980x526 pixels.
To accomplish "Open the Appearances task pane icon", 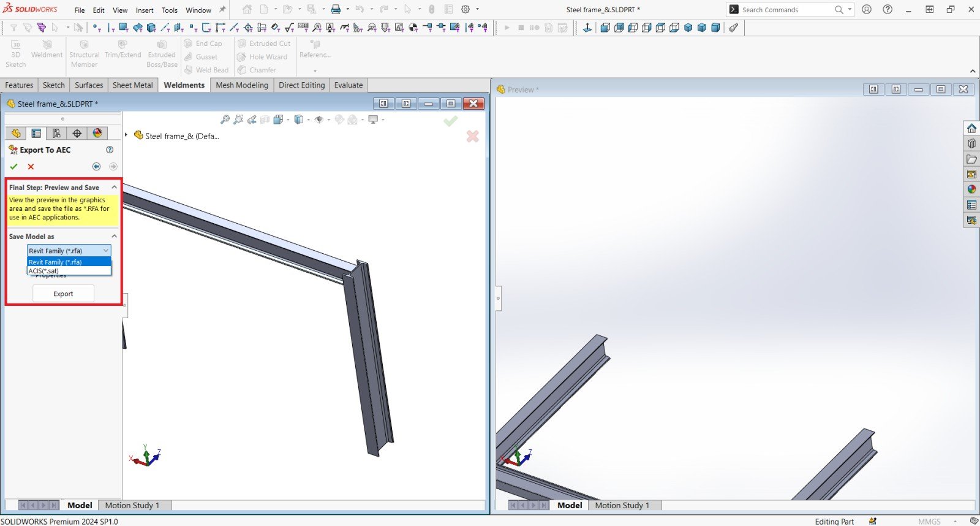I will tap(971, 189).
